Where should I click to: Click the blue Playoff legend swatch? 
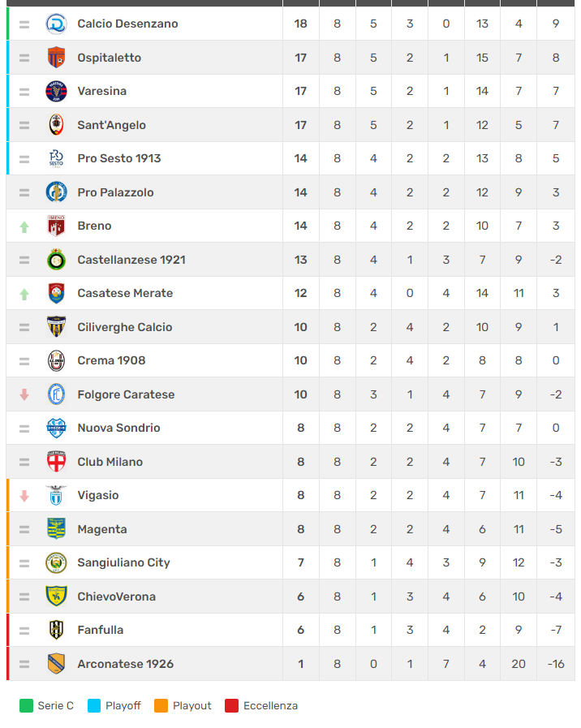point(93,706)
